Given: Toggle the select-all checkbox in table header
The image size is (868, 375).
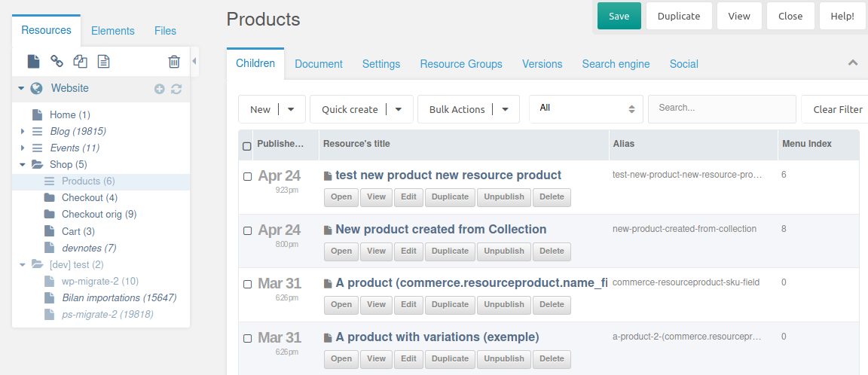Looking at the screenshot, I should click(247, 146).
